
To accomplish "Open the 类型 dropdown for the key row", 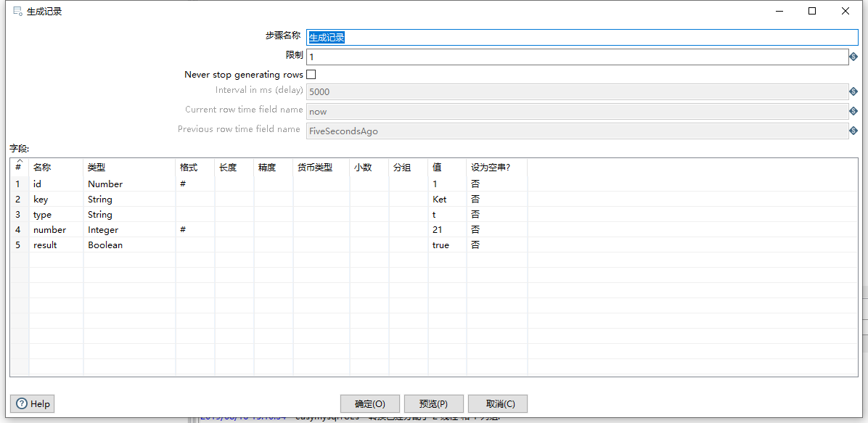I will 129,199.
